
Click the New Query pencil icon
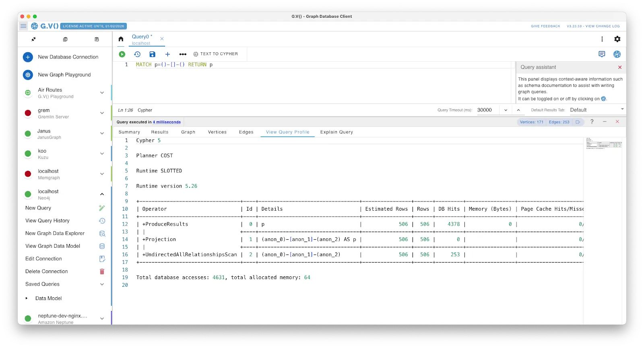102,208
